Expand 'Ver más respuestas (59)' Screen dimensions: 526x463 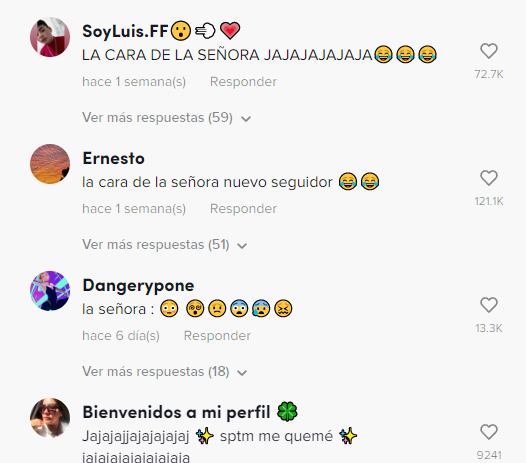click(x=166, y=118)
